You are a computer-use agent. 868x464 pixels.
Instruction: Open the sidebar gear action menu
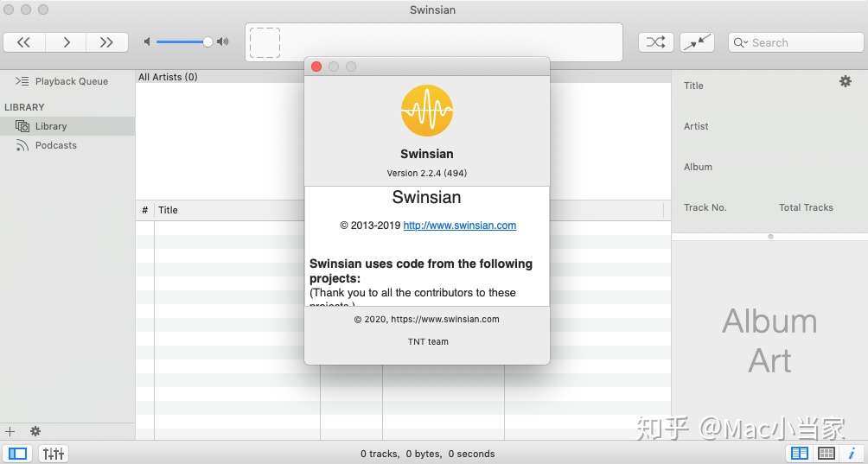tap(35, 431)
